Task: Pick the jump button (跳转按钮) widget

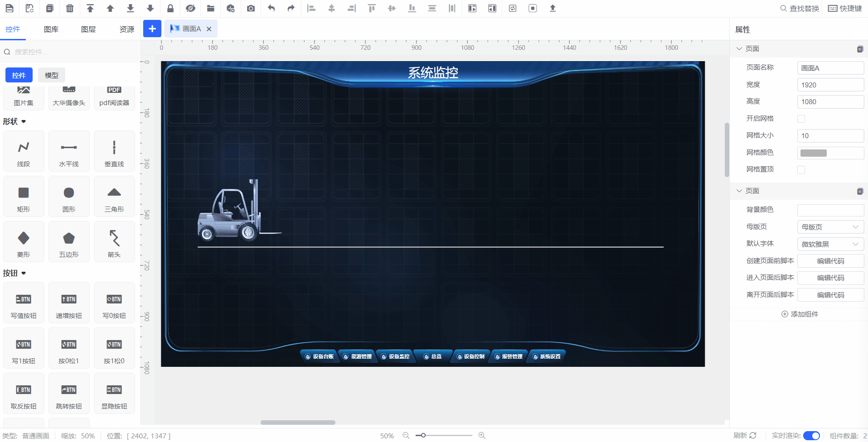Action: tap(69, 394)
